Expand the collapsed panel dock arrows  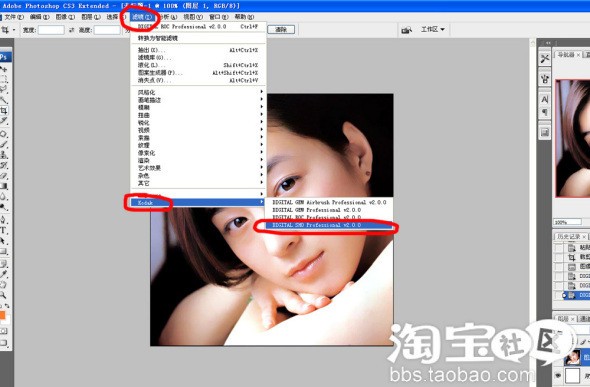(548, 43)
